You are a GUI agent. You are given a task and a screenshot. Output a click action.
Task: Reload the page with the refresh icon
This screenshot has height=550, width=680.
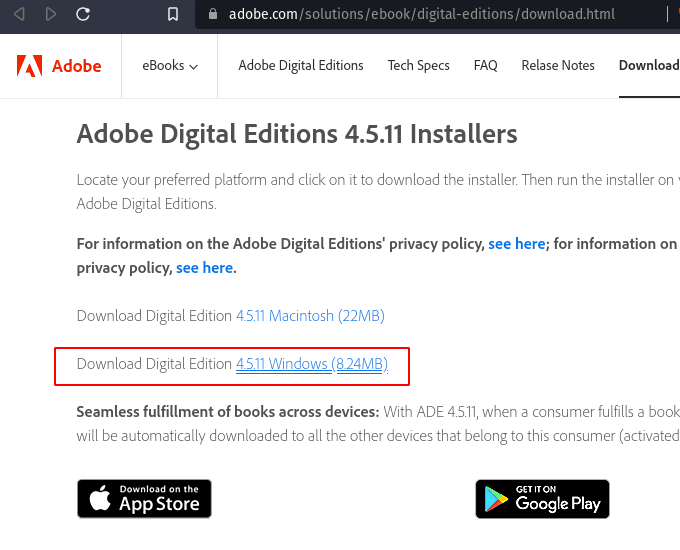click(x=83, y=14)
